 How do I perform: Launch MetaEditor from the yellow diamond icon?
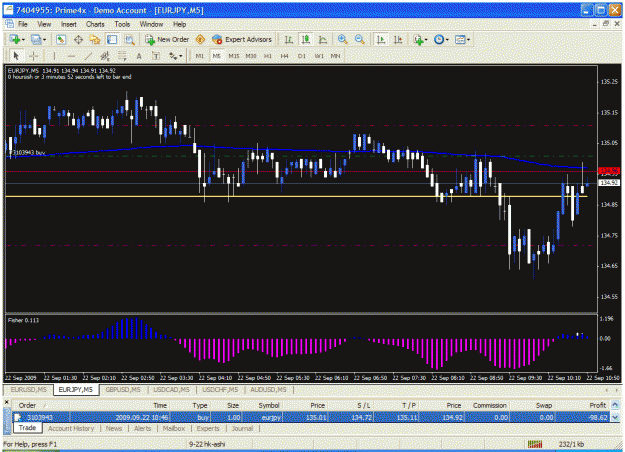click(200, 39)
